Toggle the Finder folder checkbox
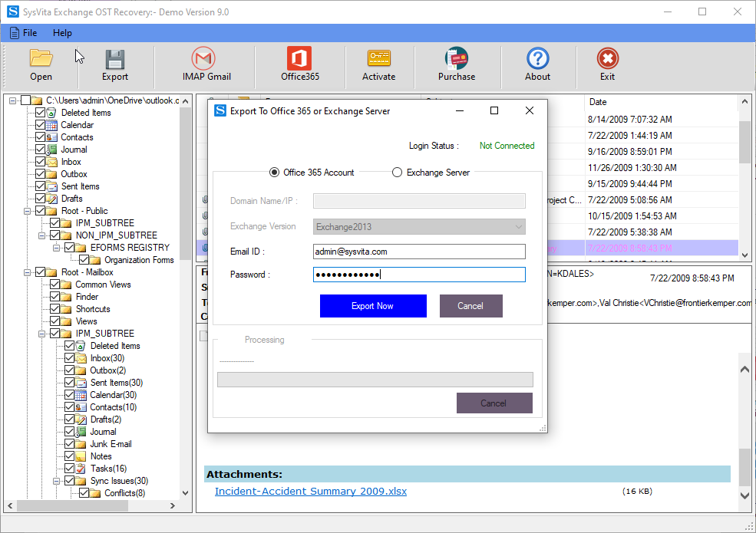Image resolution: width=756 pixels, height=533 pixels. [x=54, y=296]
